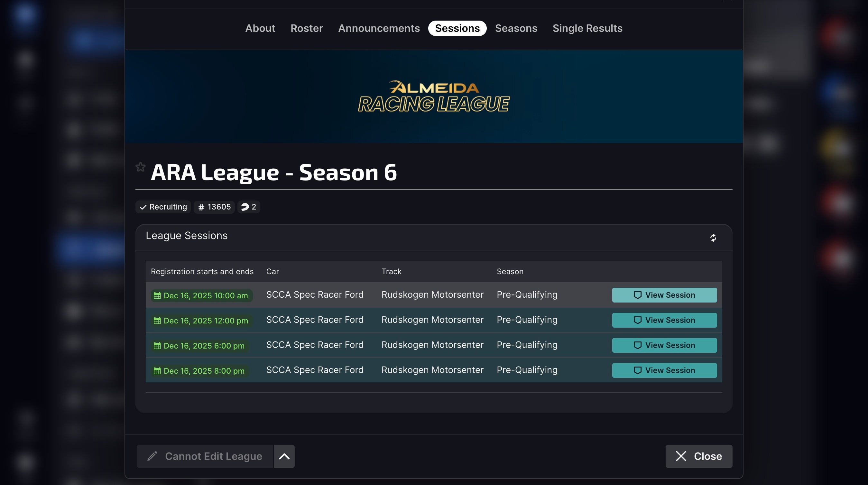This screenshot has height=485, width=868.
Task: Click the Almeida Racing League banner
Action: coord(434,97)
